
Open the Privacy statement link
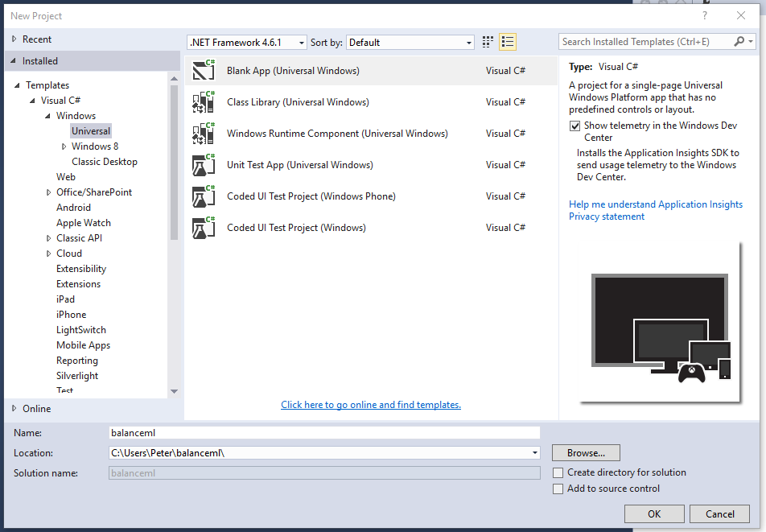click(606, 217)
